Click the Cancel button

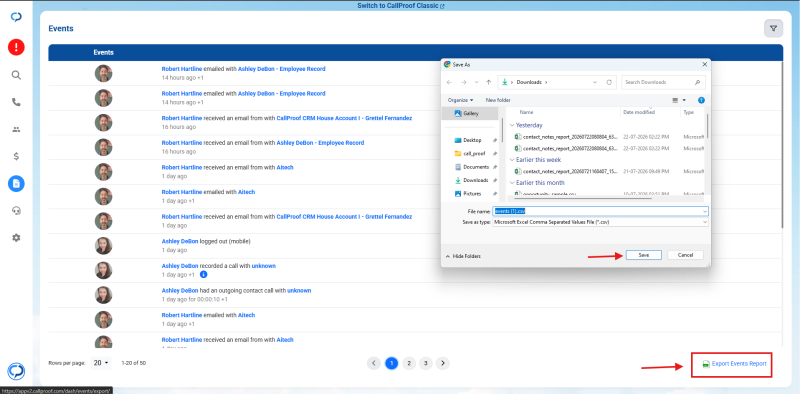(685, 255)
